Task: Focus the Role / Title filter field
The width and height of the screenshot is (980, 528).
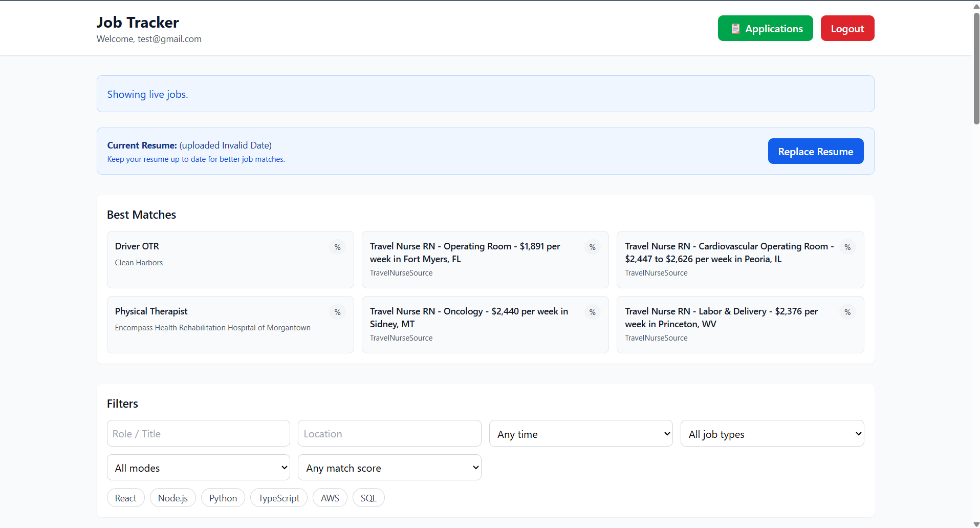Action: point(199,433)
